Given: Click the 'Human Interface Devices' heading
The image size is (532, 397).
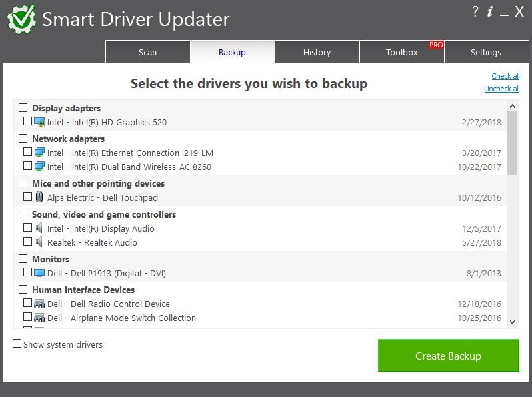Looking at the screenshot, I should [x=83, y=290].
